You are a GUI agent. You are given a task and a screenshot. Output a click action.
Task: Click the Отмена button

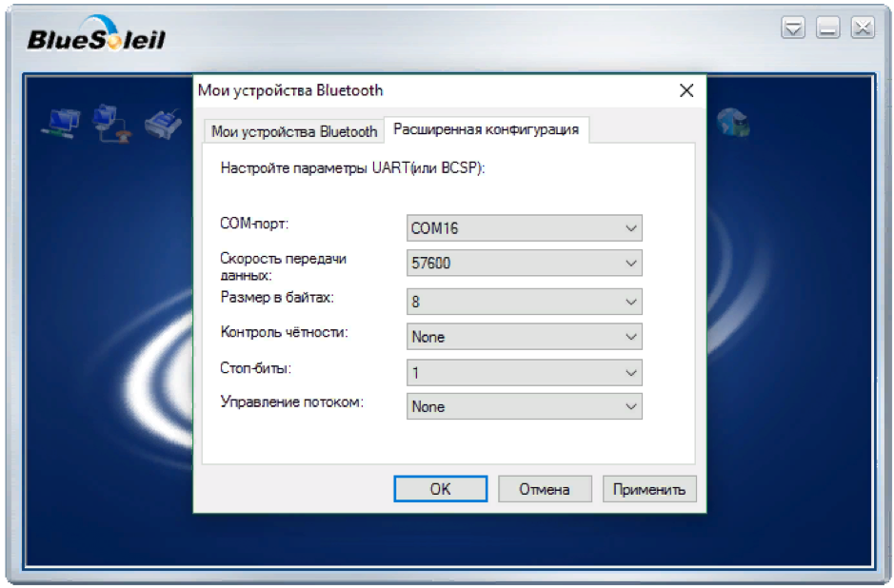coord(545,489)
